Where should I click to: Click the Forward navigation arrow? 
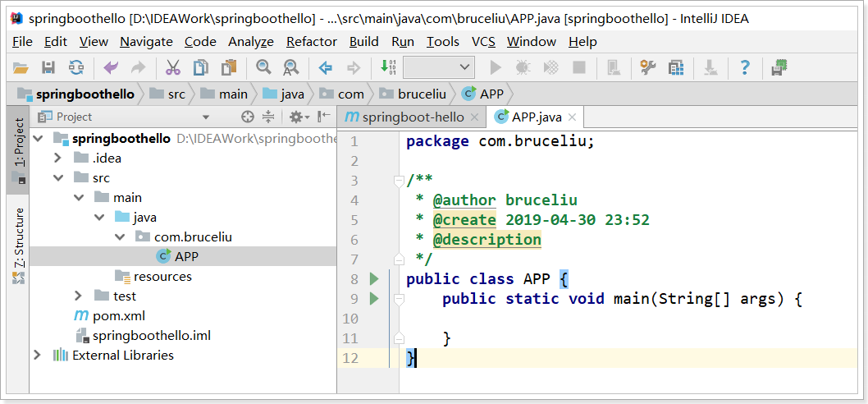click(x=353, y=68)
